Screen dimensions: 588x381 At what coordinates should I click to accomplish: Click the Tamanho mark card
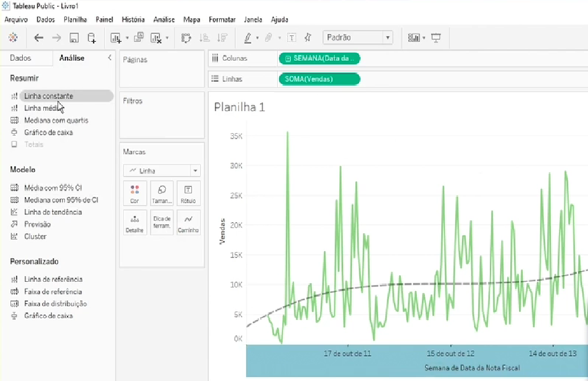[x=162, y=193]
